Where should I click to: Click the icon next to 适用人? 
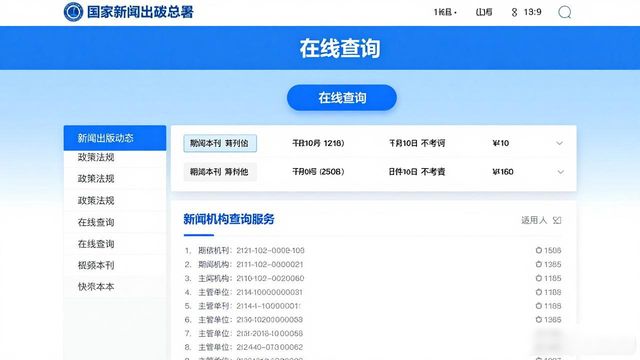click(557, 220)
